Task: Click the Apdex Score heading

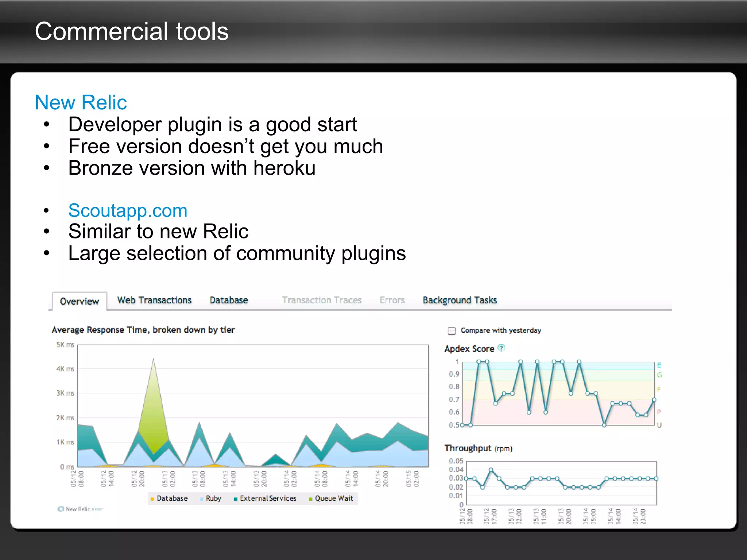Action: point(469,349)
